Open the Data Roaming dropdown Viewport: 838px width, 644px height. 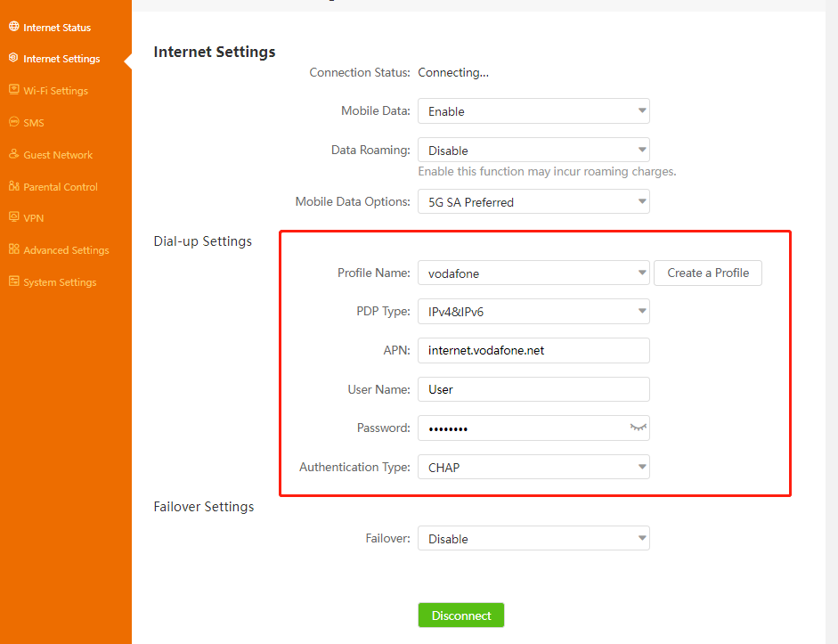tap(533, 151)
